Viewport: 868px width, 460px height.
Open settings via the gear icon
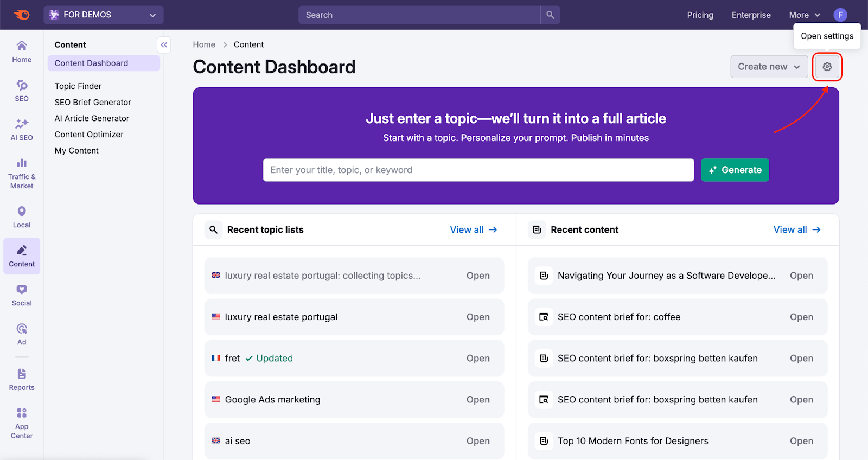[827, 67]
